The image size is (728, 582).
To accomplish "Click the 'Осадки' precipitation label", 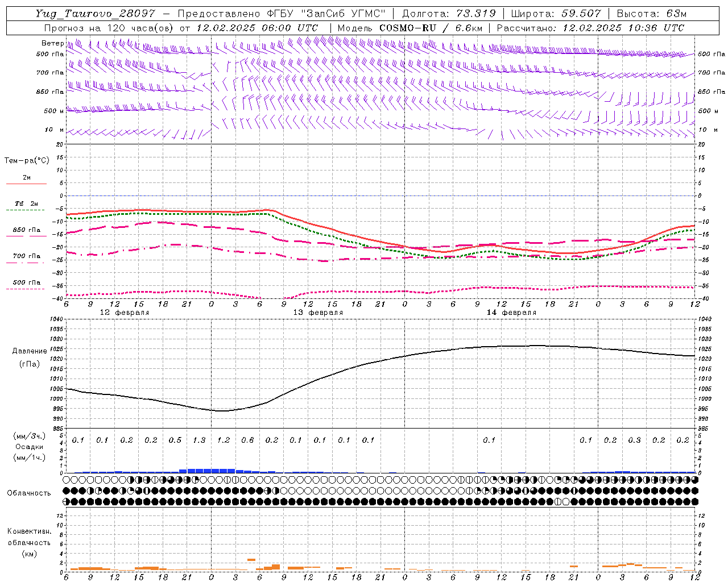I will [x=30, y=447].
